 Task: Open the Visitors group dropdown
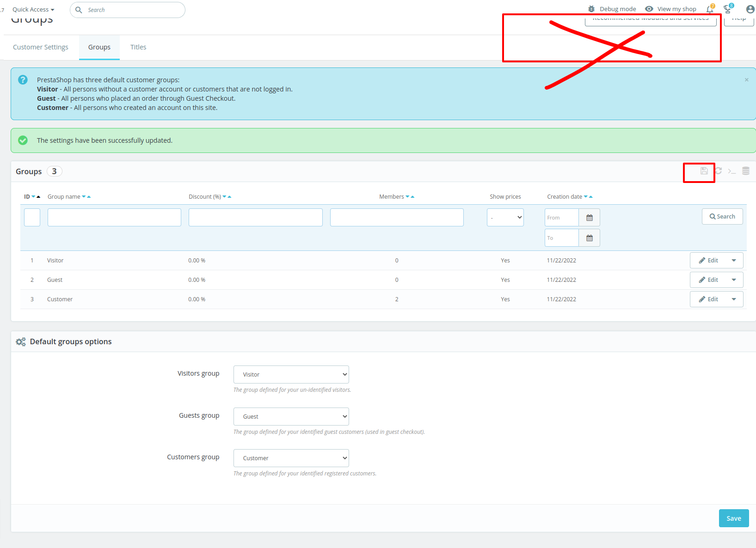click(x=291, y=374)
